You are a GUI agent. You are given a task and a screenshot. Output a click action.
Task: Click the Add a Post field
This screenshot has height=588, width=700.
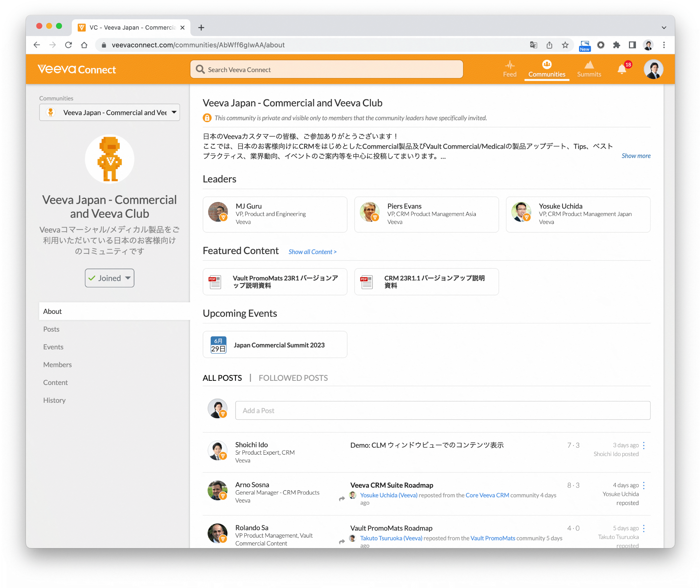[x=443, y=411]
